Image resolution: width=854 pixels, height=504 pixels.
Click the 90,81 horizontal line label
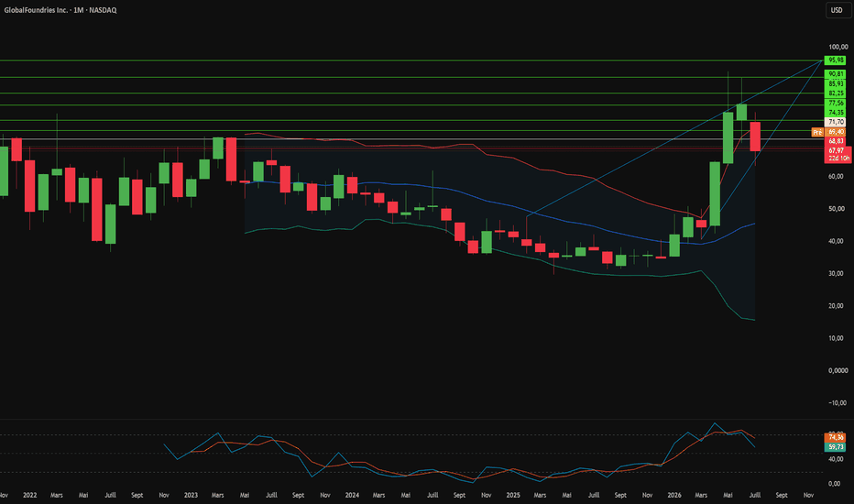[x=836, y=74]
